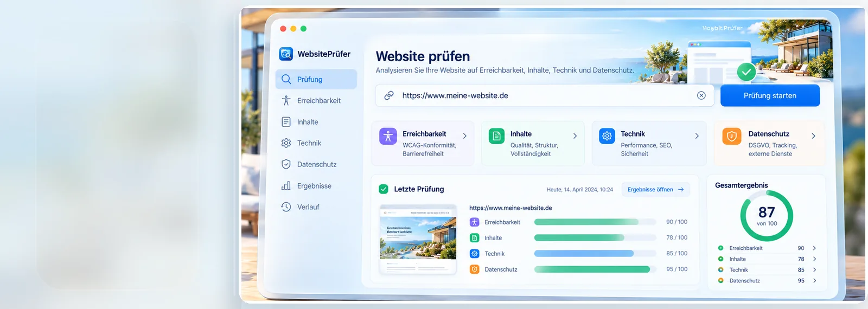This screenshot has height=309, width=868.
Task: Expand Datenschutz 95 in Gesamtergebnis
Action: [814, 281]
